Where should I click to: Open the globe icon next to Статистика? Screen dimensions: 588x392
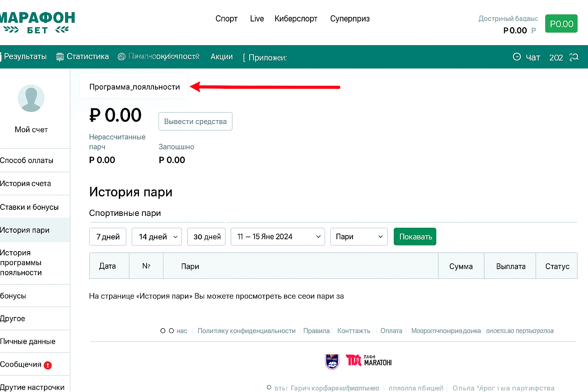(x=121, y=56)
